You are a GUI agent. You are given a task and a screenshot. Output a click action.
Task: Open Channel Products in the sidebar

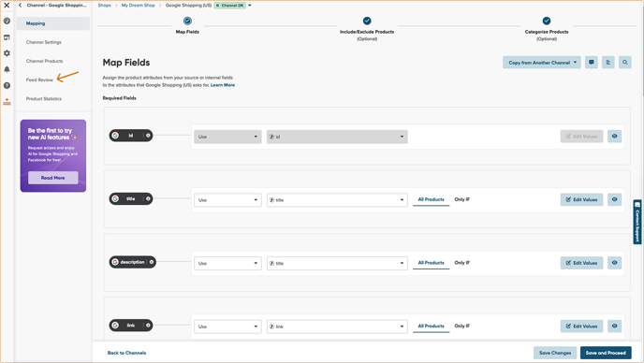(x=44, y=61)
